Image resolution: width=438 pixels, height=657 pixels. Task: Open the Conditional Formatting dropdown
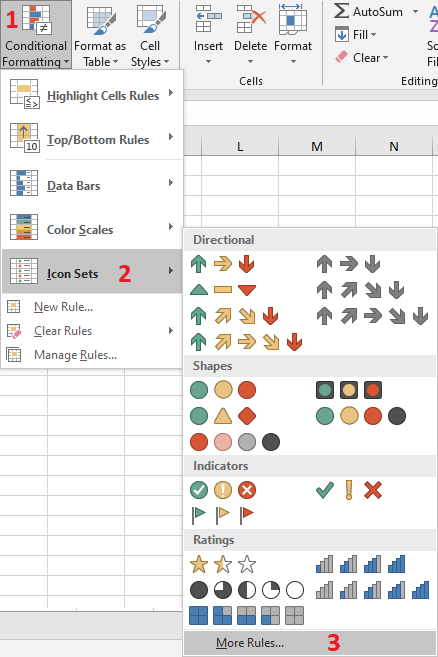tap(36, 35)
